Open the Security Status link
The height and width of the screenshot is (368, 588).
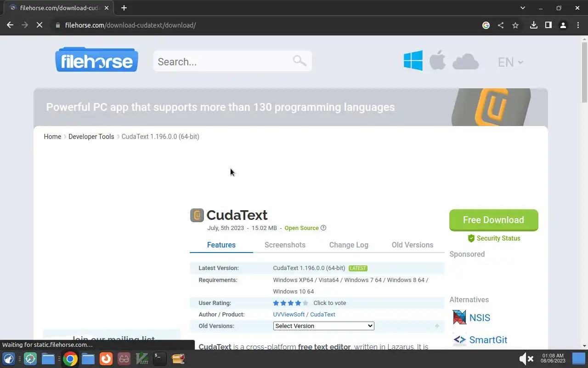click(498, 238)
